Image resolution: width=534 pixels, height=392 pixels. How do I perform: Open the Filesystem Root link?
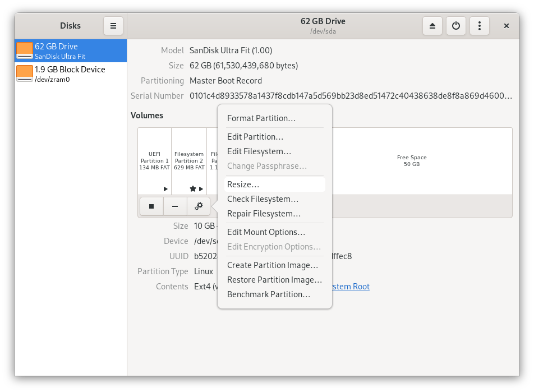351,287
